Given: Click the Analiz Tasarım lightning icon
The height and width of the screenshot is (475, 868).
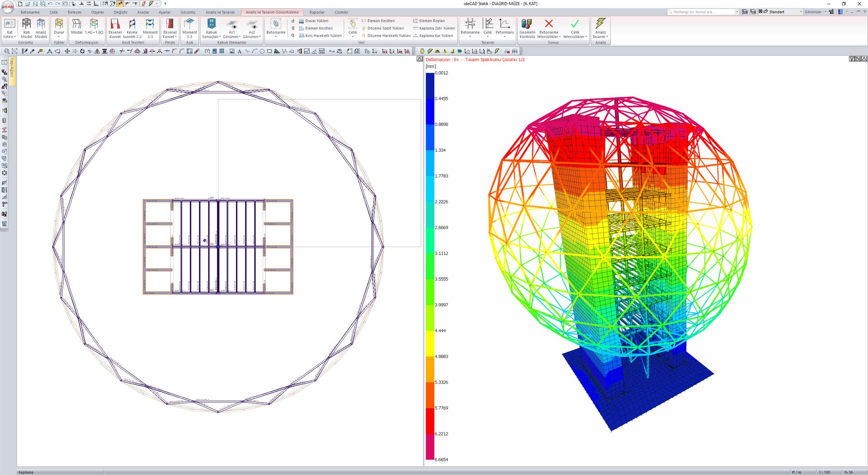Looking at the screenshot, I should (x=600, y=25).
